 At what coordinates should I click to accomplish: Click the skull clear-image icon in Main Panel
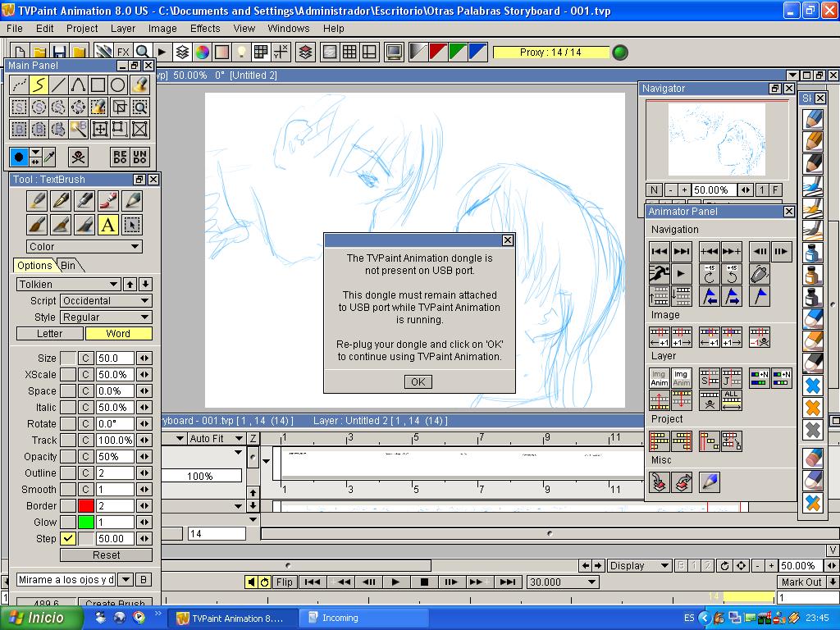[78, 157]
